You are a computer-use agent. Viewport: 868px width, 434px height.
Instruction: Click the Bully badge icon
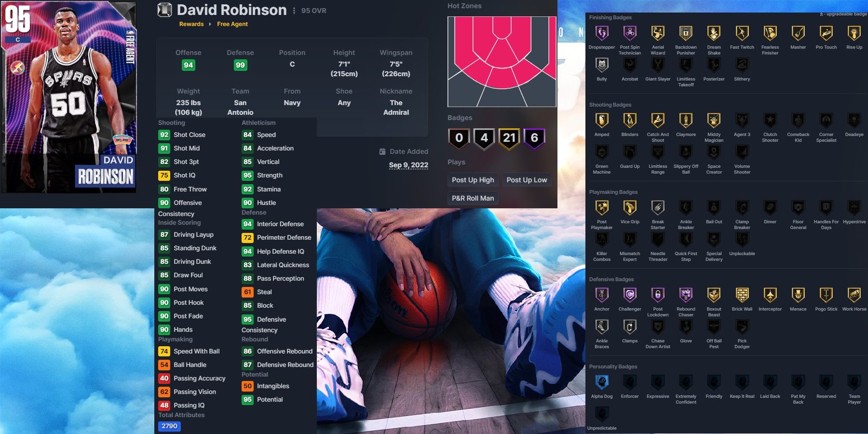pos(602,65)
